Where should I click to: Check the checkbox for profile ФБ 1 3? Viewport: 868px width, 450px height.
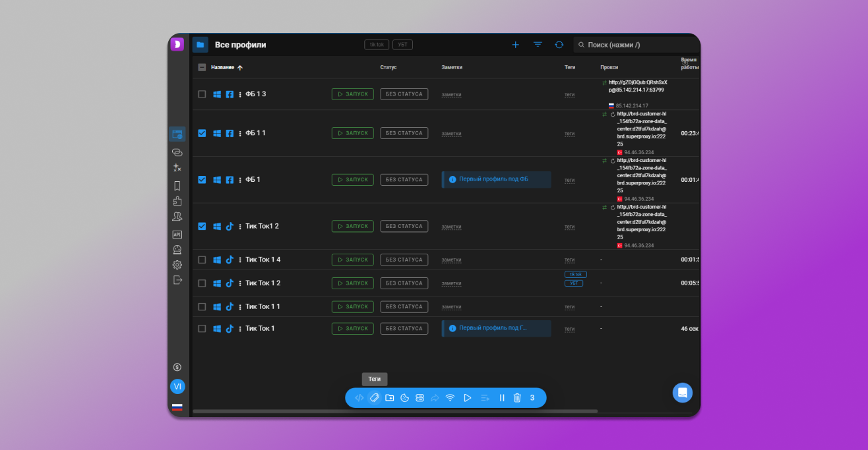pyautogui.click(x=202, y=94)
